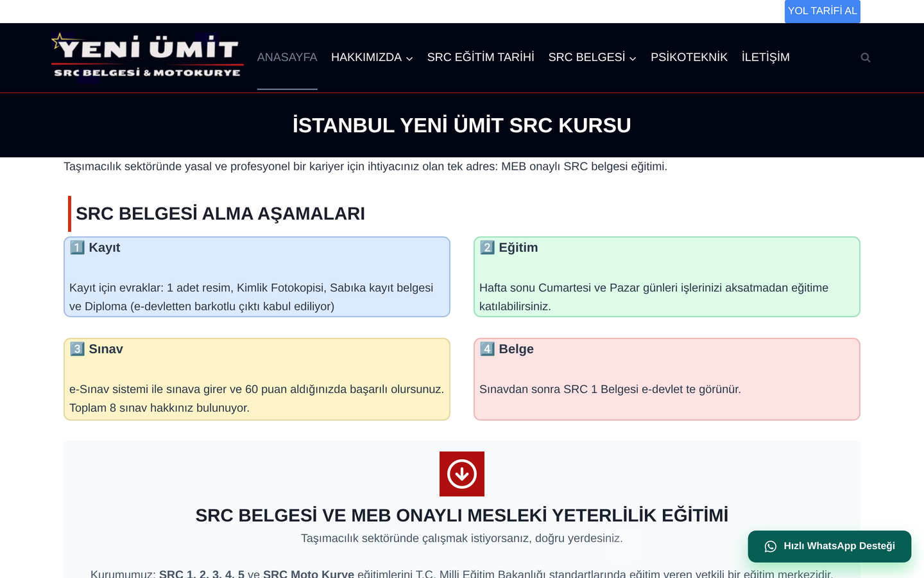Screen dimensions: 924x578
Task: Click the bold SRC 1, 2, 3, 4, 5 text
Action: pos(201,573)
